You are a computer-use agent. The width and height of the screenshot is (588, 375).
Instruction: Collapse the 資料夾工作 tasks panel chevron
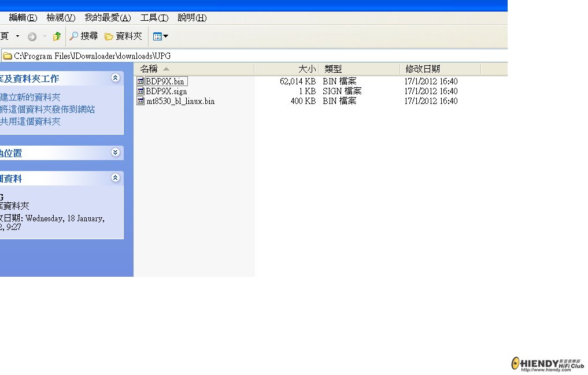point(116,77)
